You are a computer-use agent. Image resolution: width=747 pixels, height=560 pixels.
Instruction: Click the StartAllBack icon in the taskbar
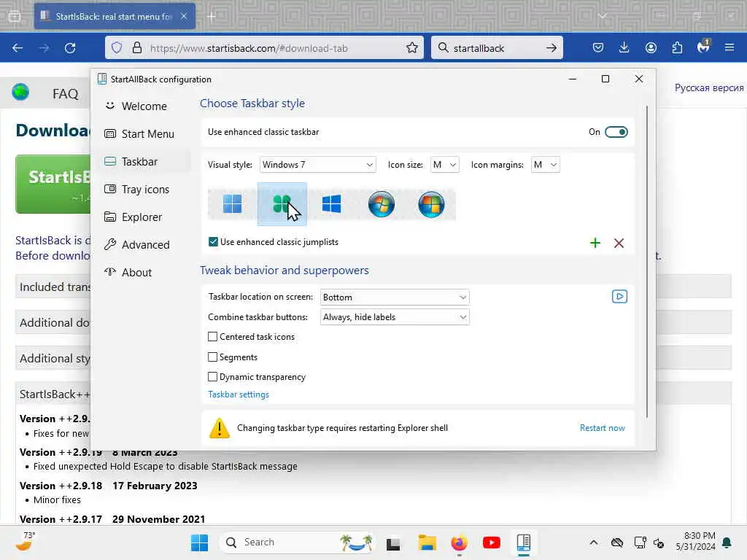523,542
